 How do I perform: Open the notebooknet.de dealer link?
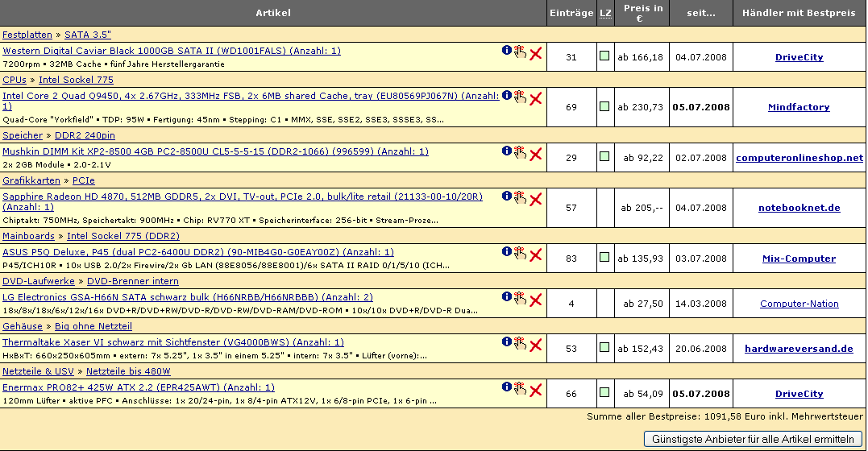pos(799,208)
